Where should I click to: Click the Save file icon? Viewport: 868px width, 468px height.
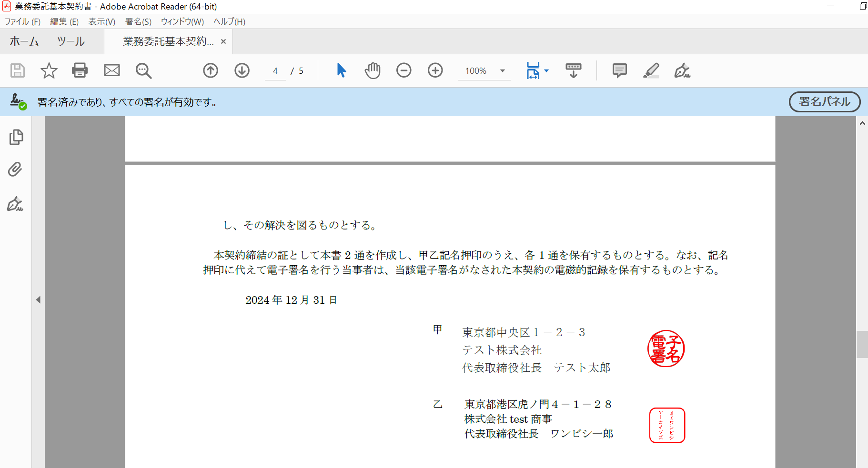click(18, 70)
